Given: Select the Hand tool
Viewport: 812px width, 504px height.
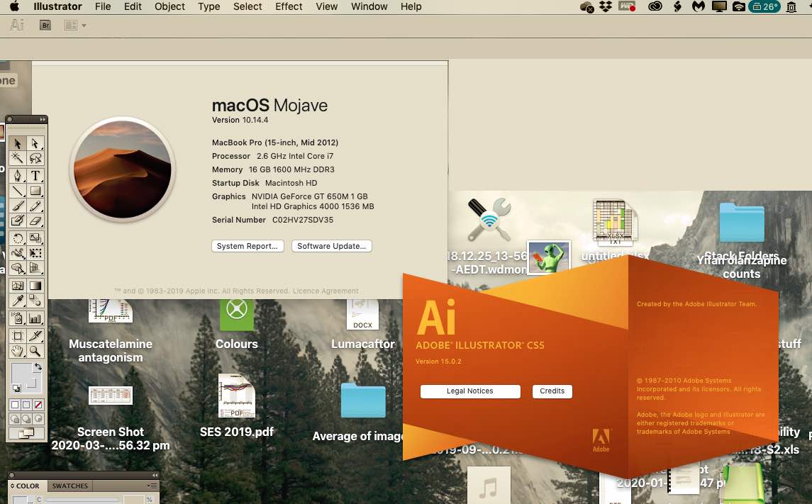Looking at the screenshot, I should (18, 351).
